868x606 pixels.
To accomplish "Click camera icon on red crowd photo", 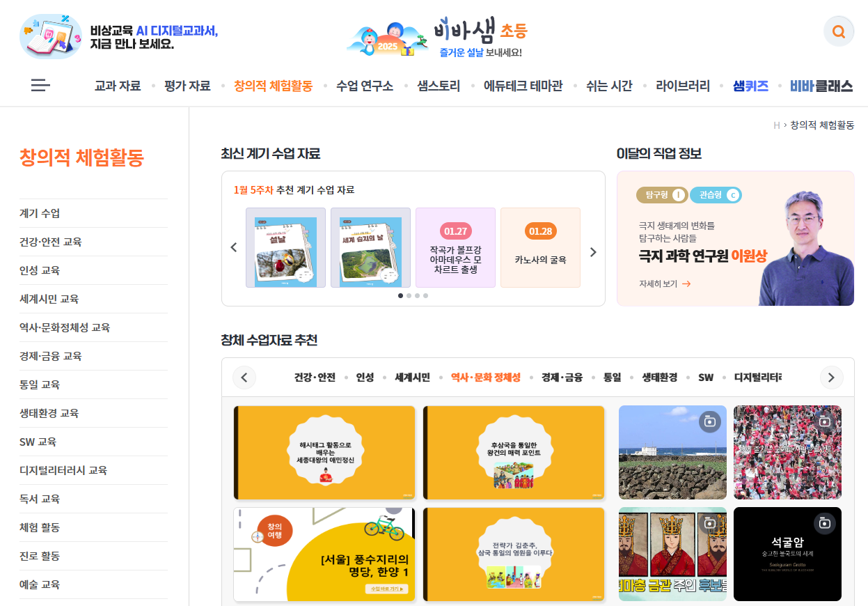I will click(x=824, y=421).
